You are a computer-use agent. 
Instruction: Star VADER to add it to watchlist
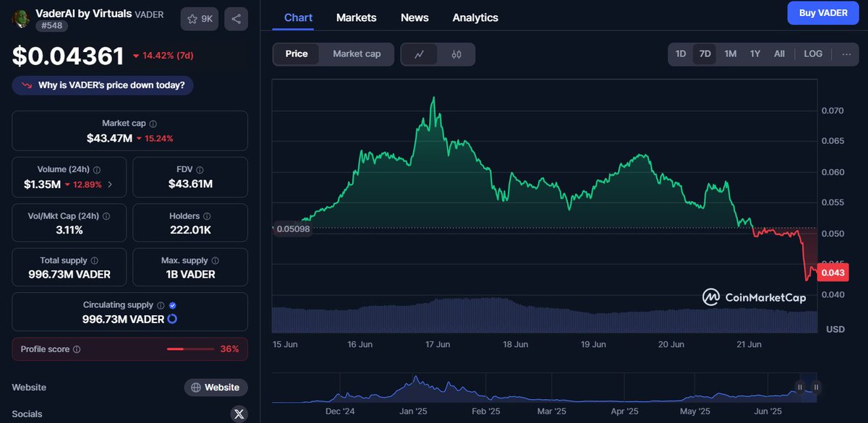coord(191,19)
